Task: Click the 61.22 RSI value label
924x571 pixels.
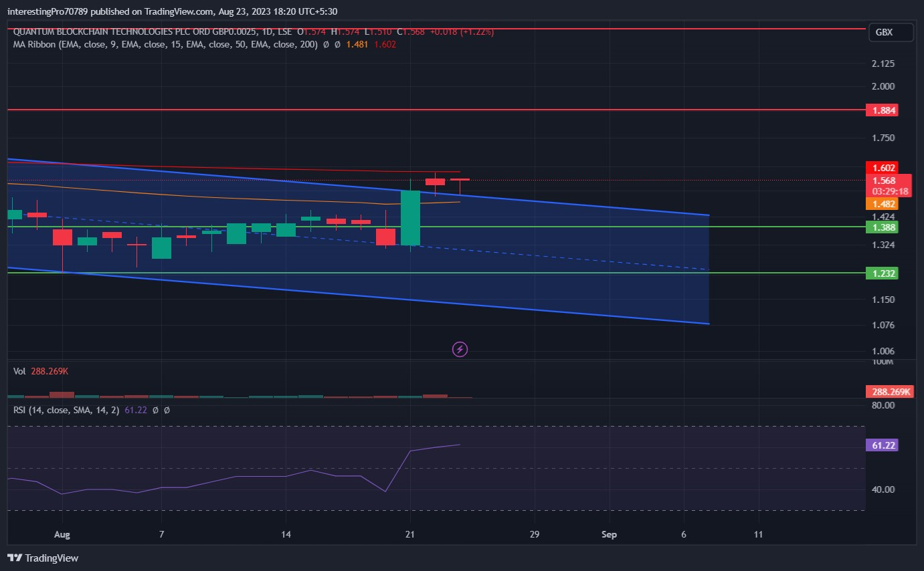Action: click(x=881, y=445)
